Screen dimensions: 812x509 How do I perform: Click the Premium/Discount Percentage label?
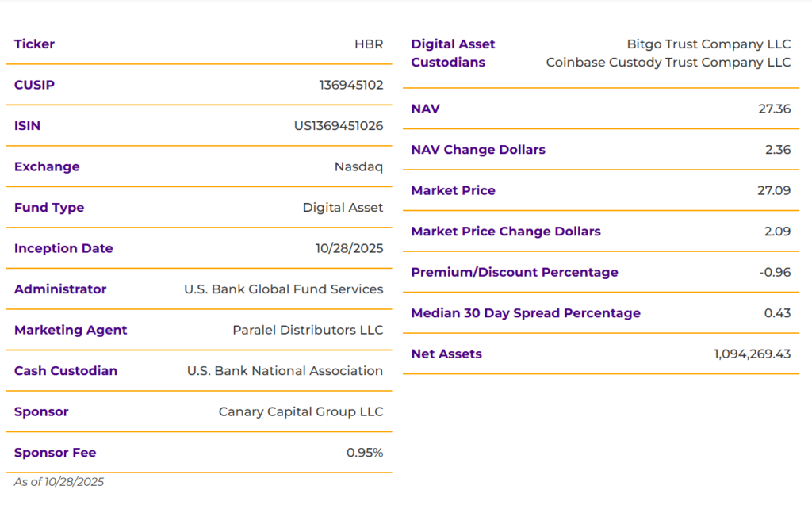(515, 272)
